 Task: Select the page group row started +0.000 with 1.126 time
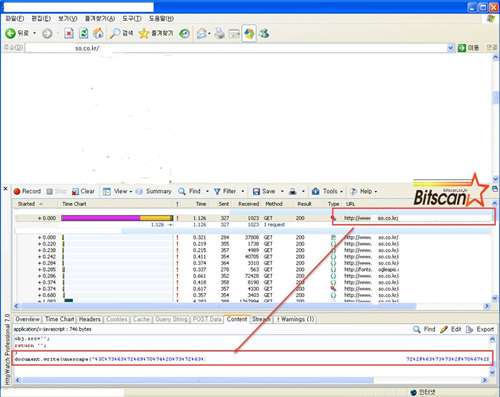tap(253, 218)
